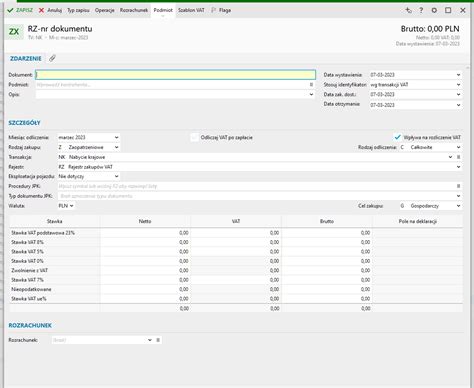Expand the Opis dropdown
This screenshot has width=474, height=388.
pyautogui.click(x=311, y=94)
